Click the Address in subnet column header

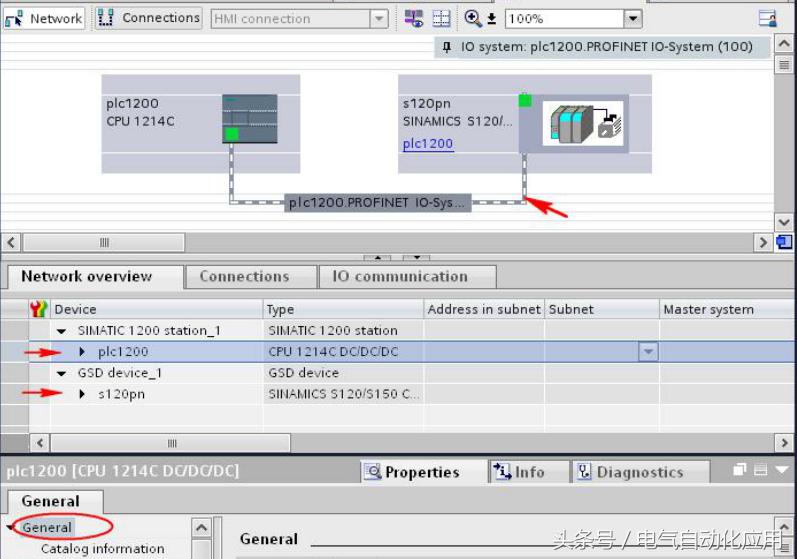[x=484, y=309]
